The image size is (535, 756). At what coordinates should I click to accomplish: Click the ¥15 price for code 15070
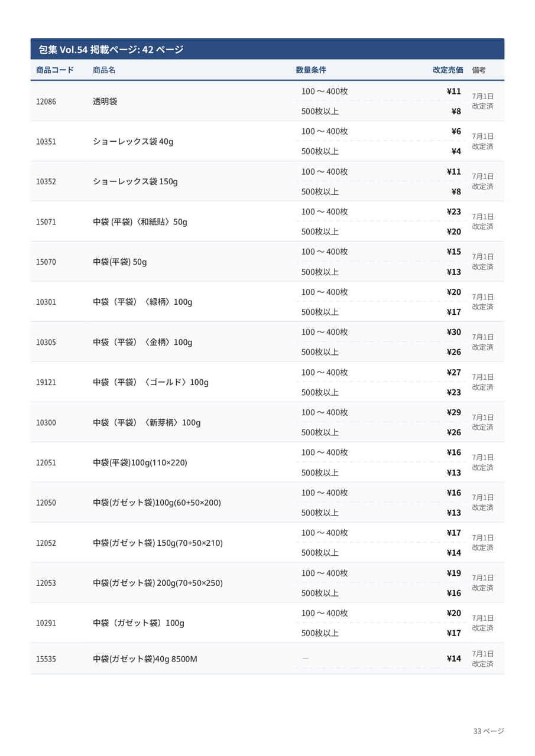click(x=454, y=252)
